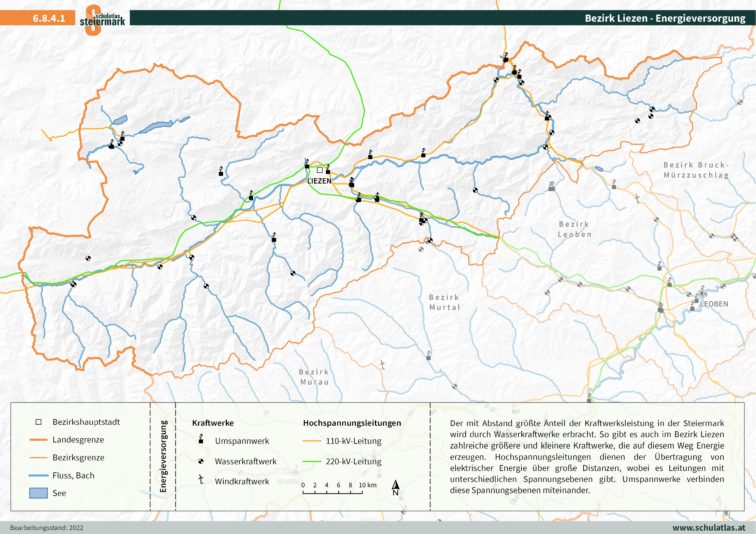This screenshot has width=756, height=534.
Task: Click the Bezirkshauptstadt square symbol in legend
Action: [x=39, y=422]
